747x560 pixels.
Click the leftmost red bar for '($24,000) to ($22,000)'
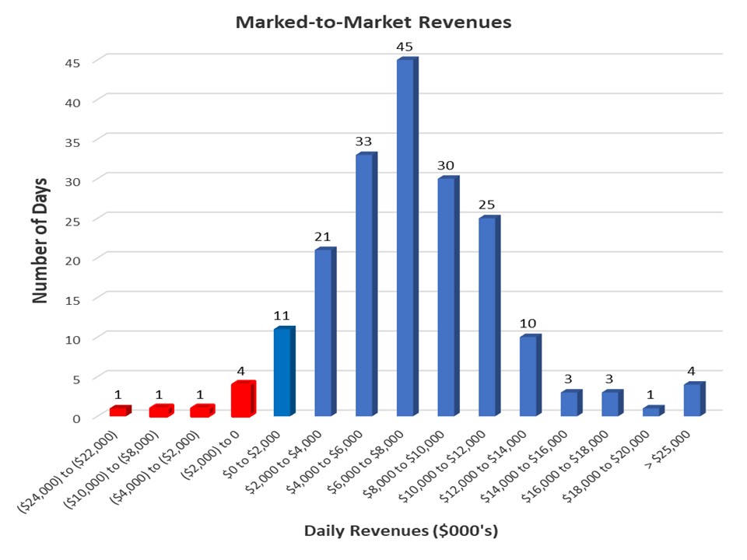pyautogui.click(x=119, y=411)
